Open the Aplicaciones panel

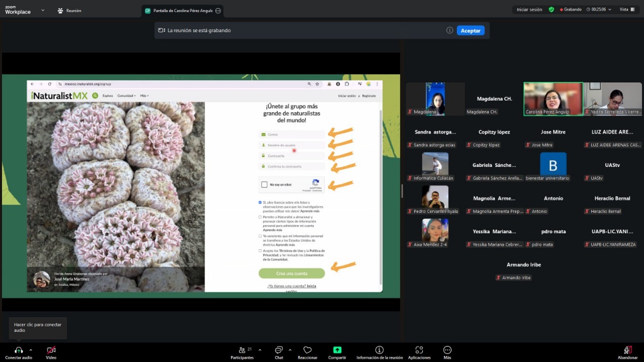coord(419,352)
